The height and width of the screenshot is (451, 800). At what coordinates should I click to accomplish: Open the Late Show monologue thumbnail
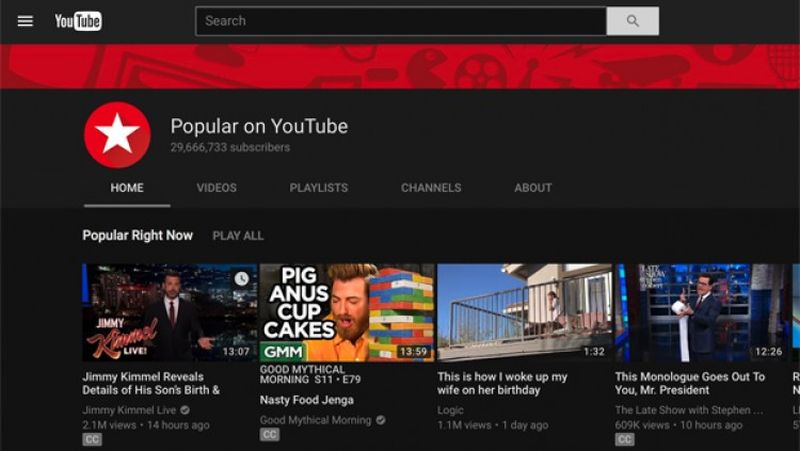coord(703,313)
